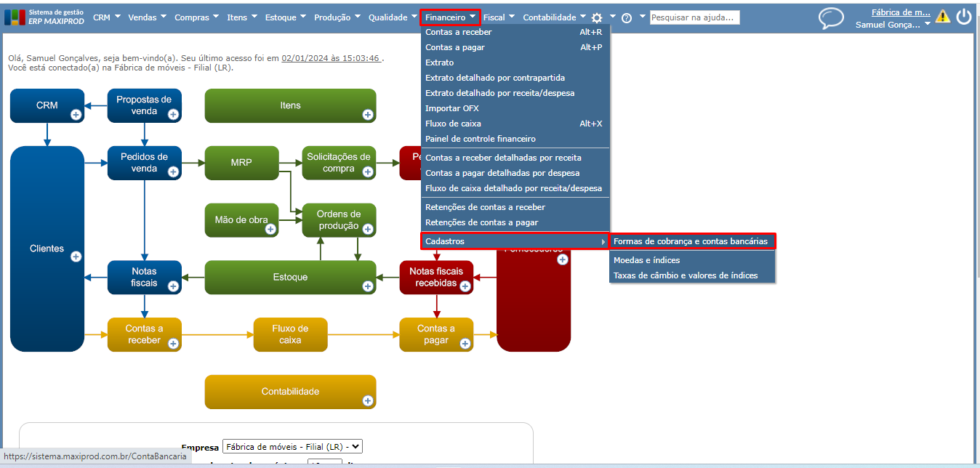
Task: Choose Importar OFX menu item
Action: click(515, 108)
